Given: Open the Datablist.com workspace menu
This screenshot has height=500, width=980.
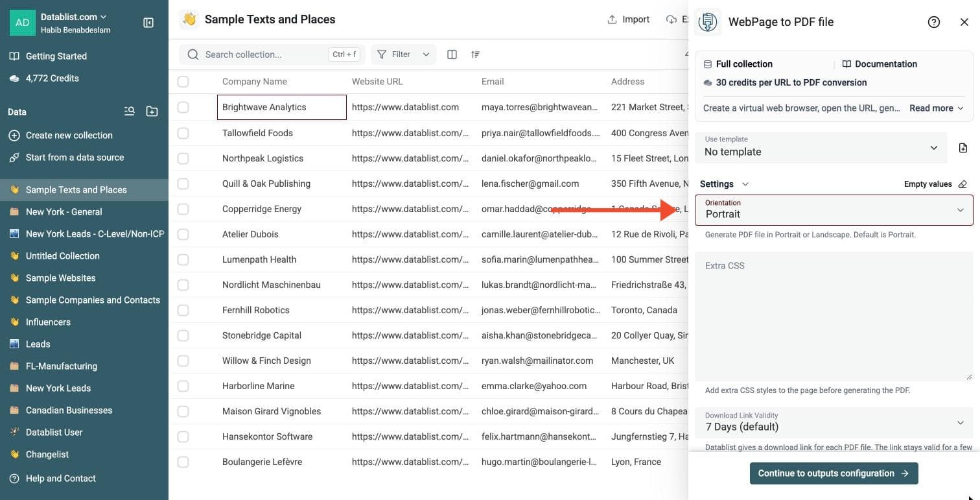Looking at the screenshot, I should pyautogui.click(x=74, y=17).
